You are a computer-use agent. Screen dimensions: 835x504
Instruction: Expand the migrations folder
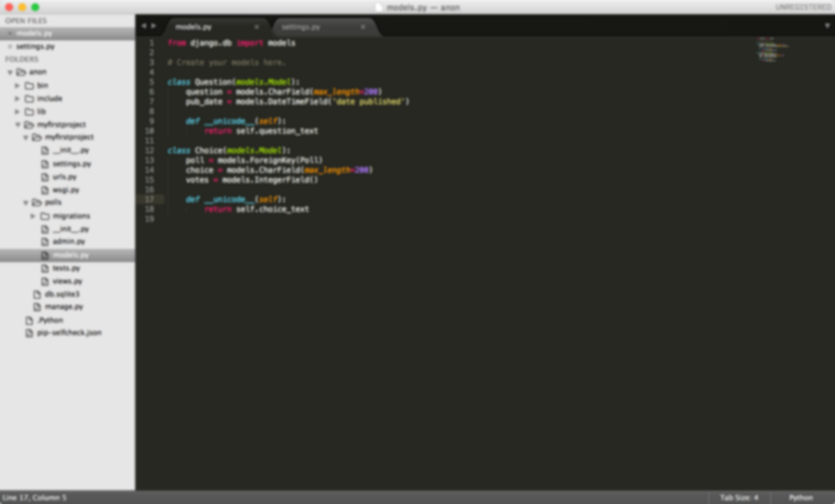pyautogui.click(x=33, y=216)
